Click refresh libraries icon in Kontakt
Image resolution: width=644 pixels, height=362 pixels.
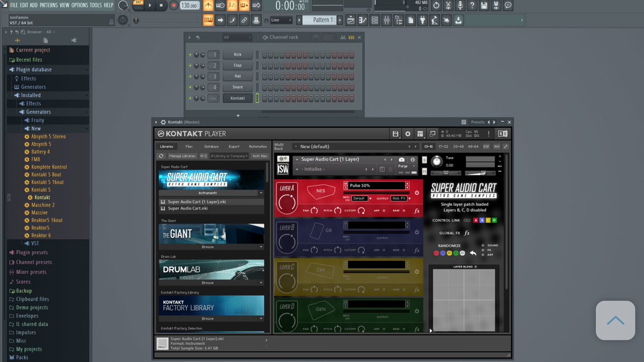(160, 156)
